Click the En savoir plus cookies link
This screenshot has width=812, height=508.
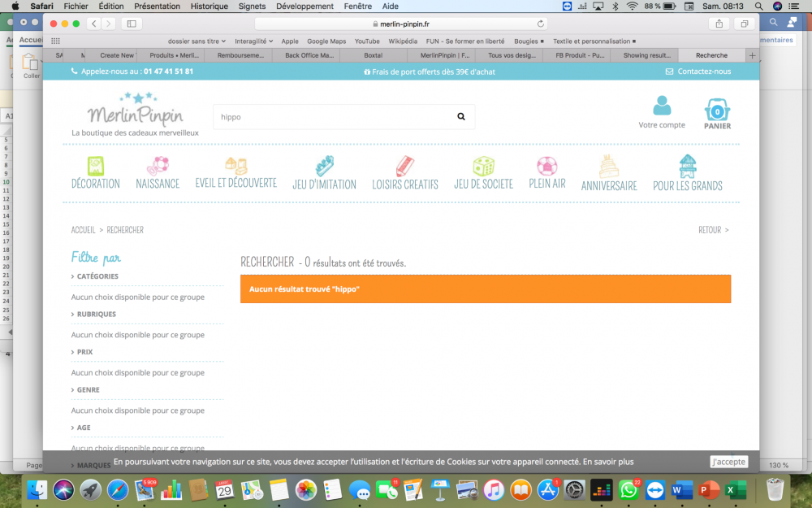[608, 462]
